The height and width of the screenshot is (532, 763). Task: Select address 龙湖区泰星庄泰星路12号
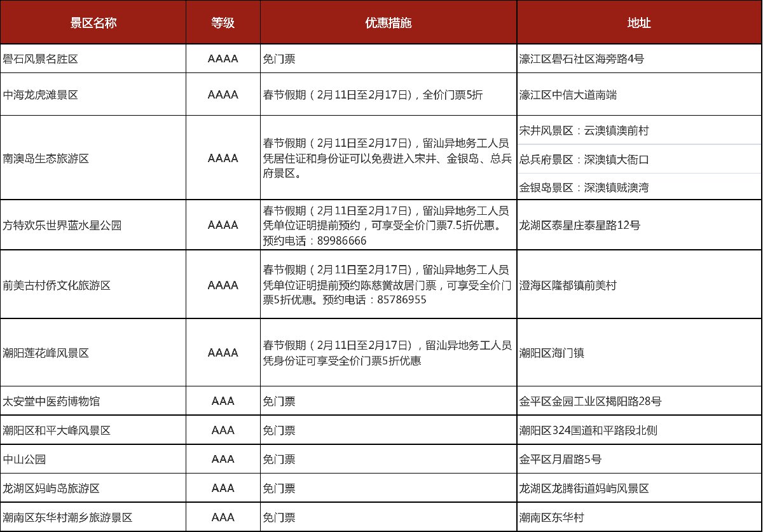coord(579,225)
